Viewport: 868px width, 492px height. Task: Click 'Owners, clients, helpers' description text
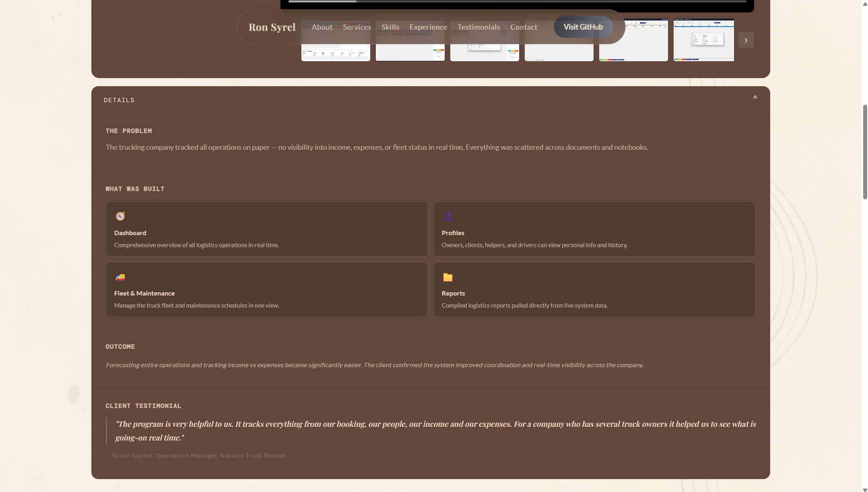(x=534, y=245)
